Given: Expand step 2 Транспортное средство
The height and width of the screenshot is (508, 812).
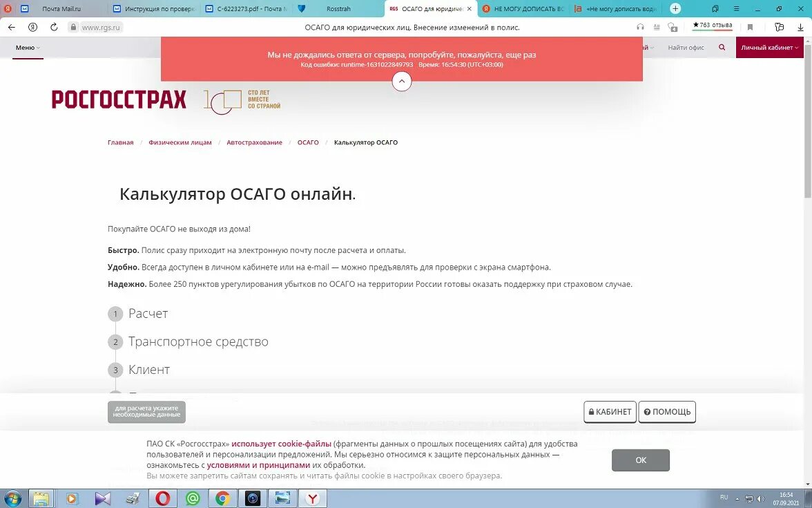Looking at the screenshot, I should (x=188, y=341).
